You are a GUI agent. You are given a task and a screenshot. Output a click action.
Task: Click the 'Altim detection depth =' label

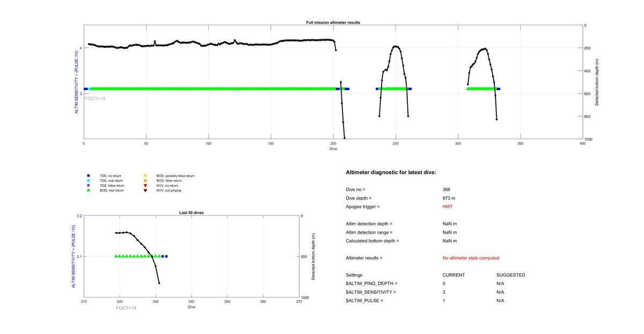369,224
